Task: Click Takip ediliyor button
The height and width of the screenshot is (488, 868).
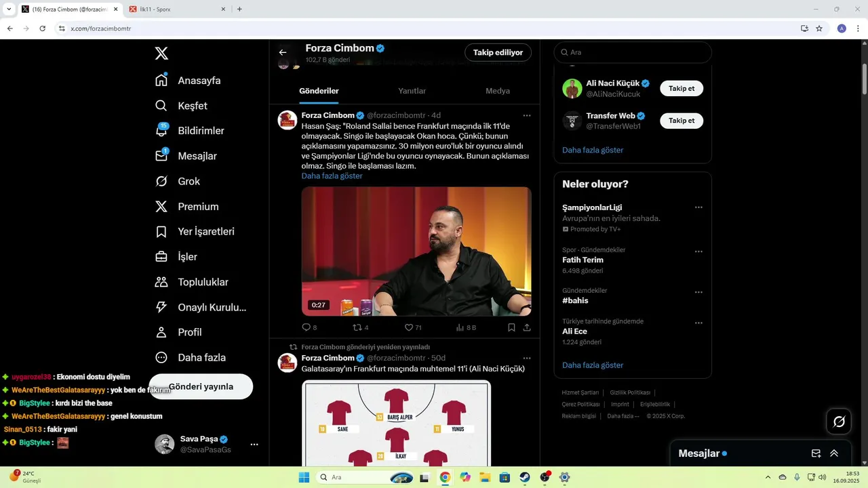Action: [x=498, y=52]
